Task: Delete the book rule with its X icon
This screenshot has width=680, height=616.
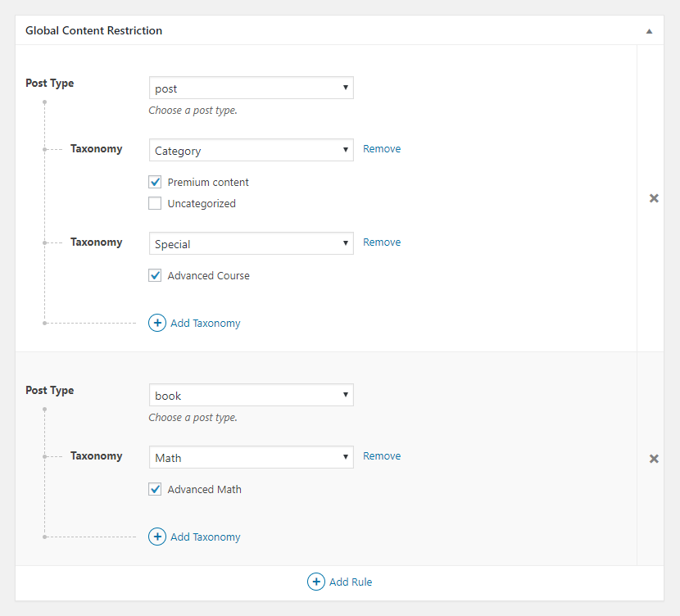Action: pos(654,459)
